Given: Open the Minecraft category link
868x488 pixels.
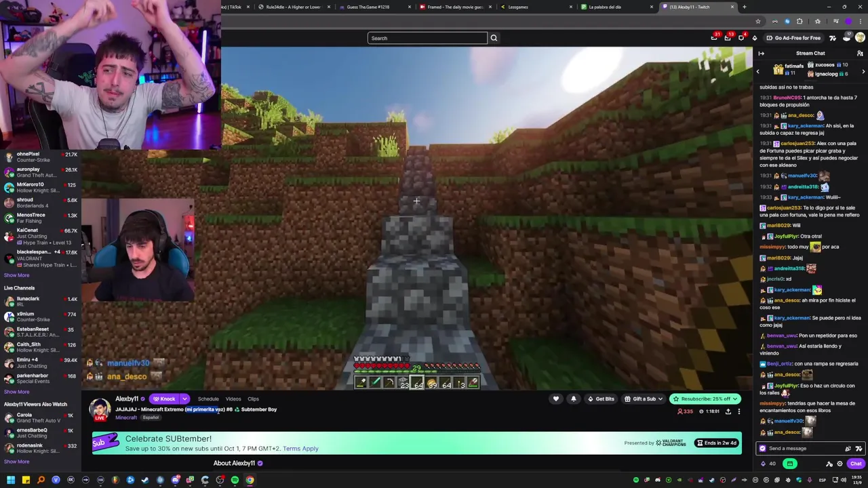Looking at the screenshot, I should 126,418.
